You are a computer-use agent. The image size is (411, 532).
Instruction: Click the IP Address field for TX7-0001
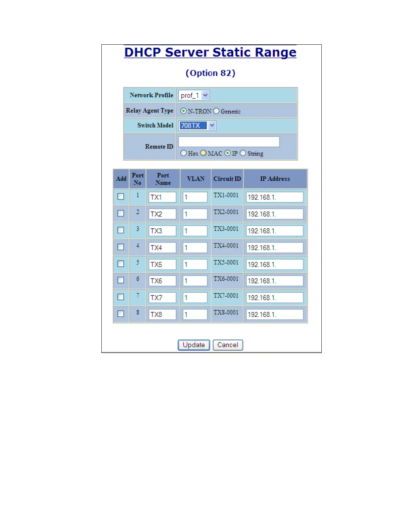[x=275, y=298]
